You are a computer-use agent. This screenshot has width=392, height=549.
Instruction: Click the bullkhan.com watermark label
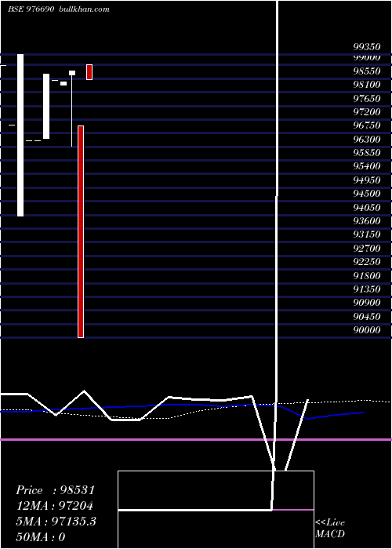pos(85,9)
